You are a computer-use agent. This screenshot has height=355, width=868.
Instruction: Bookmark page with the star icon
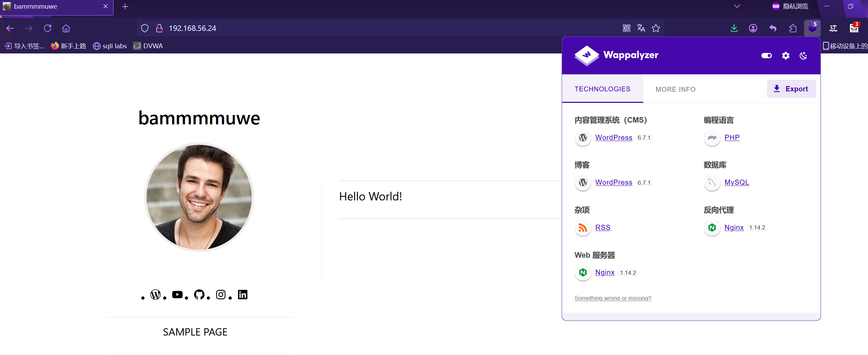656,28
